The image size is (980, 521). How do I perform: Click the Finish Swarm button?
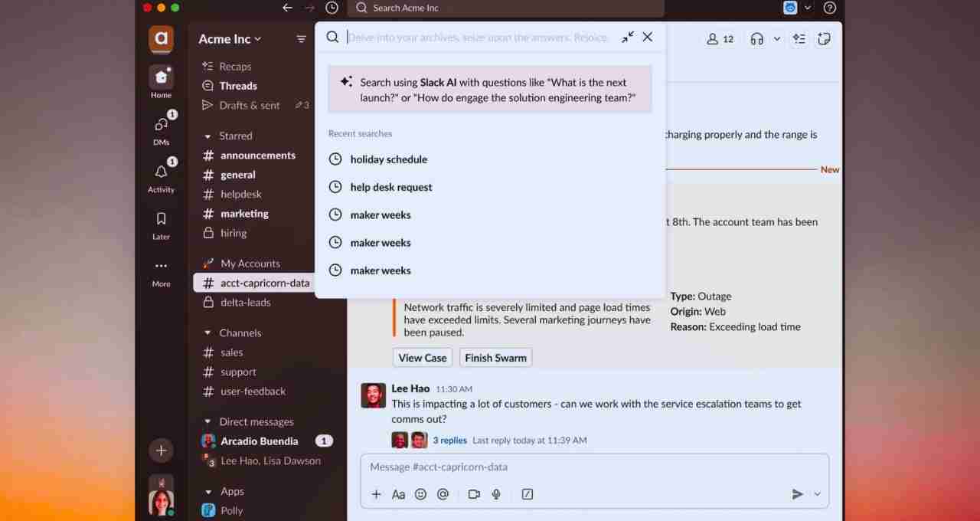click(495, 358)
